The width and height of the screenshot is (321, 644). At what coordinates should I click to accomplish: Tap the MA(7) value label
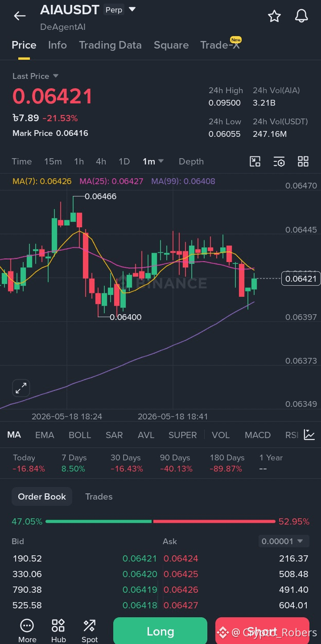click(x=42, y=181)
